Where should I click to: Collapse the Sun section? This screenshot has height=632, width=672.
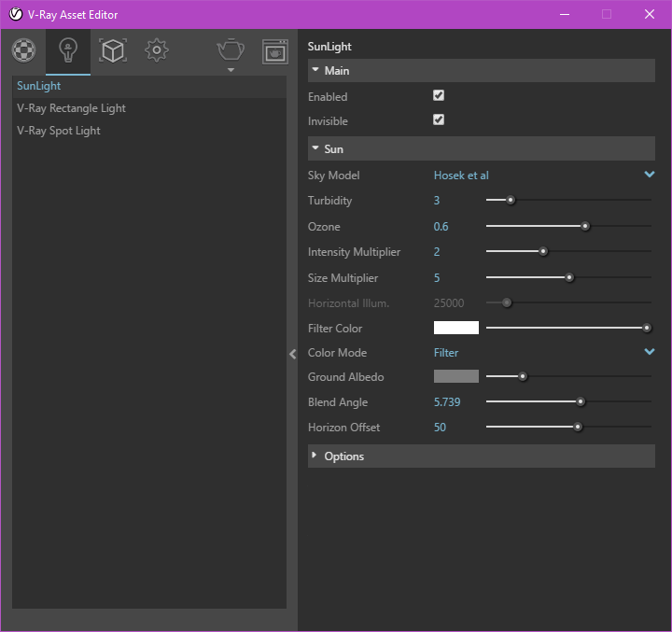[x=482, y=148]
